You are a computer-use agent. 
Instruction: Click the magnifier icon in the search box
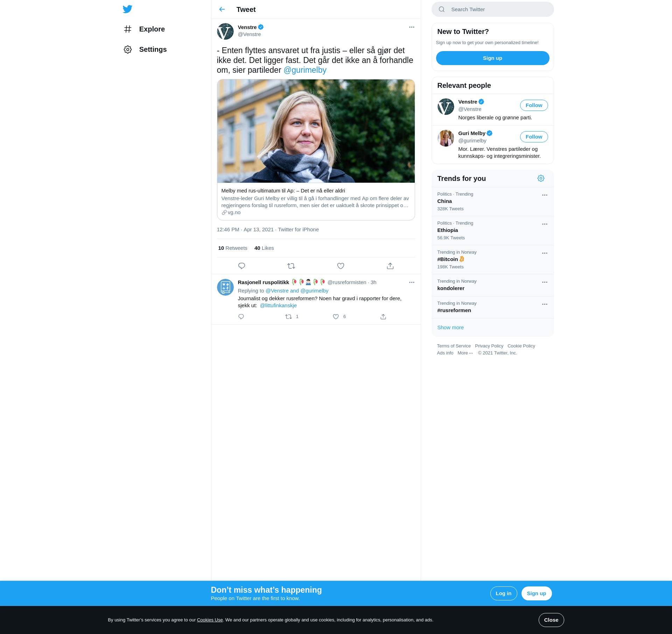pyautogui.click(x=442, y=9)
